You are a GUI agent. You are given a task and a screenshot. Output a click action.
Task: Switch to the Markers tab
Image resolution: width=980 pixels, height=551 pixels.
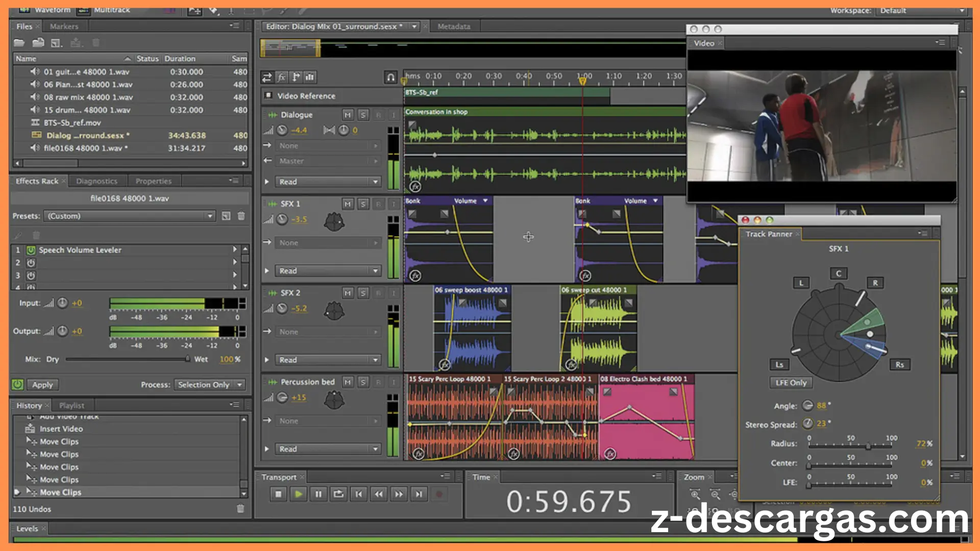[64, 26]
